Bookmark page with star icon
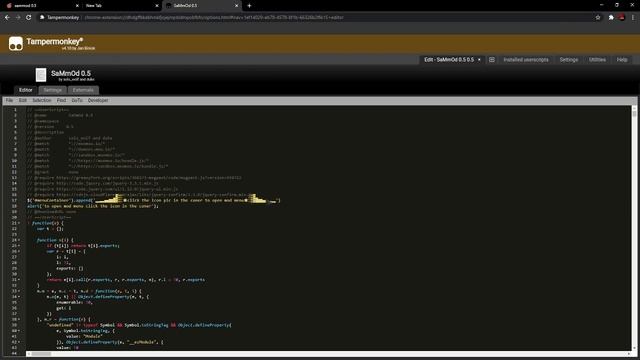Screen dimensions: 640x360 (x=598, y=18)
